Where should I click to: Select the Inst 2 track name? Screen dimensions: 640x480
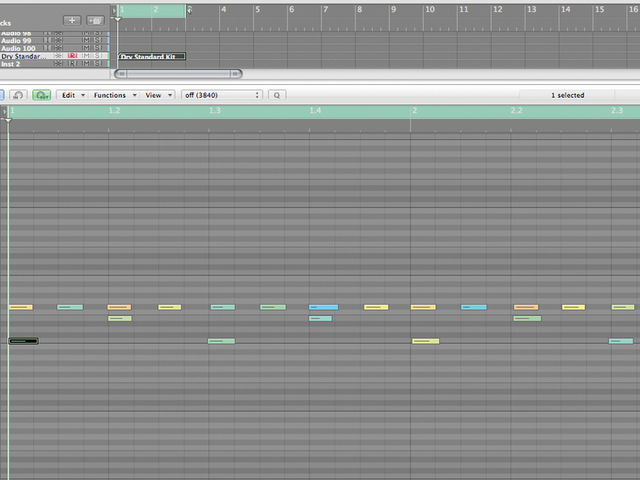point(10,64)
